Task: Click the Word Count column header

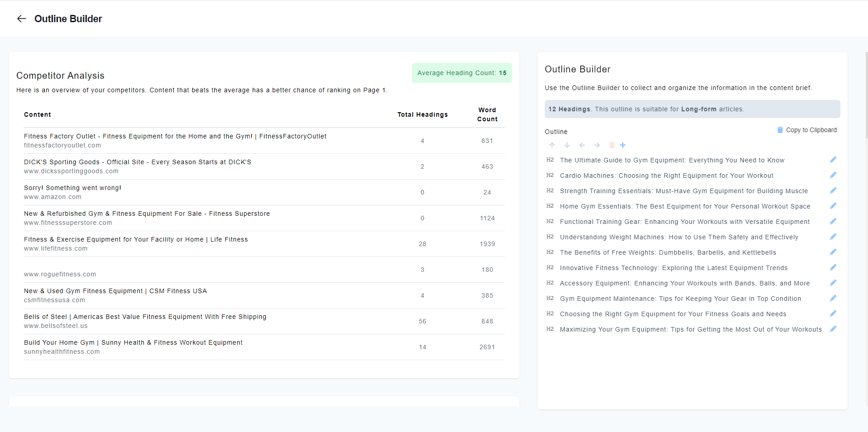Action: [487, 114]
